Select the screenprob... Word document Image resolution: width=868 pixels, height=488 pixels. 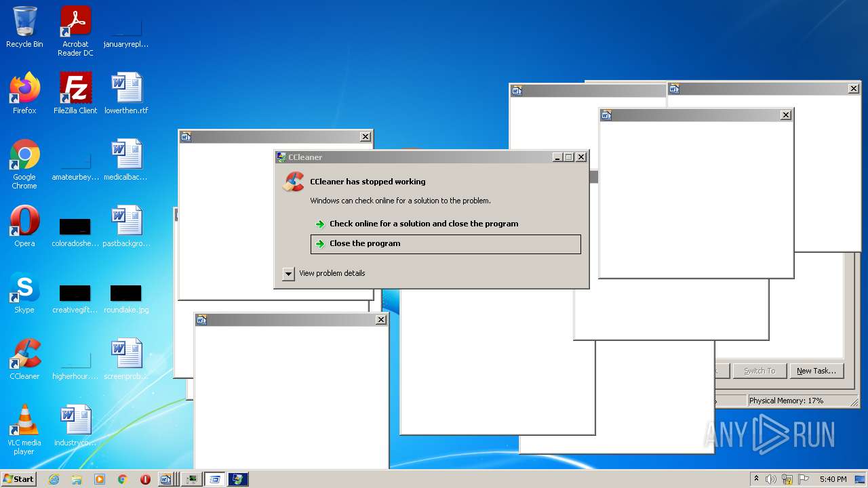pyautogui.click(x=126, y=359)
